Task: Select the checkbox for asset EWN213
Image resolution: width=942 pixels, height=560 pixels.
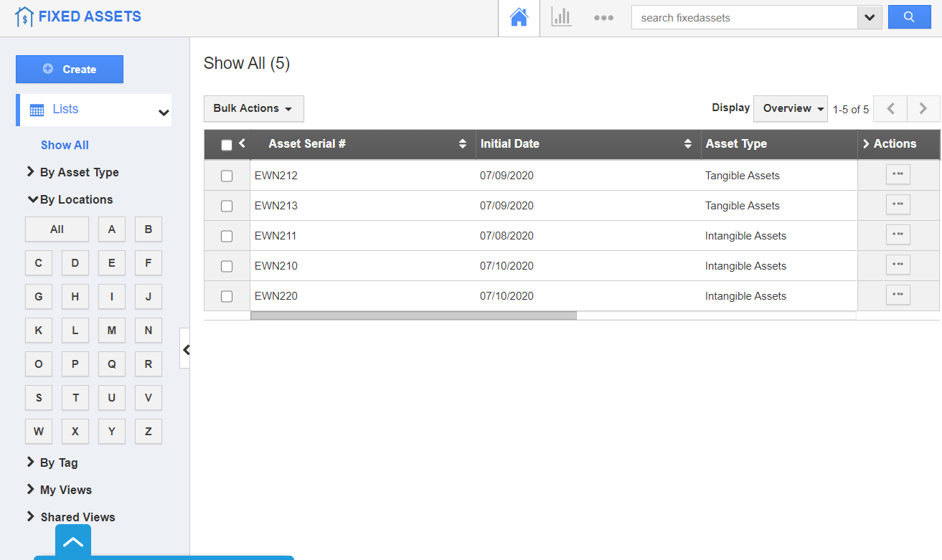Action: (227, 205)
